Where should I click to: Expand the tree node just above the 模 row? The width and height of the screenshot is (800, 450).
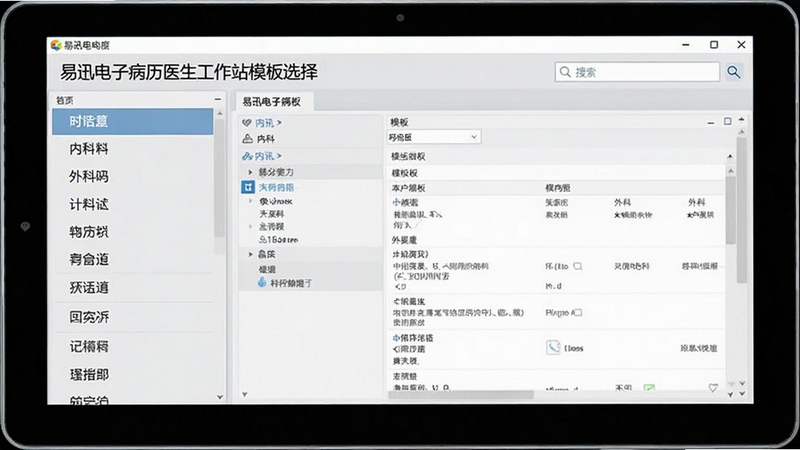251,254
